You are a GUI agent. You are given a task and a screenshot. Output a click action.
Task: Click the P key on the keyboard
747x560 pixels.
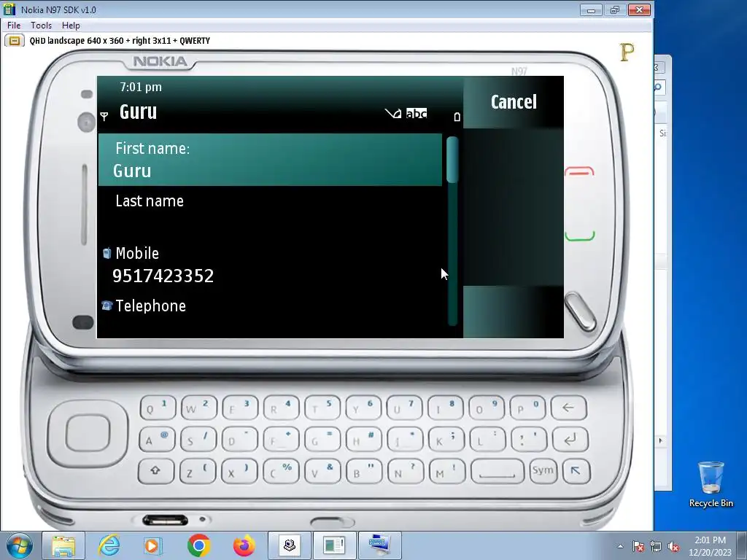527,408
